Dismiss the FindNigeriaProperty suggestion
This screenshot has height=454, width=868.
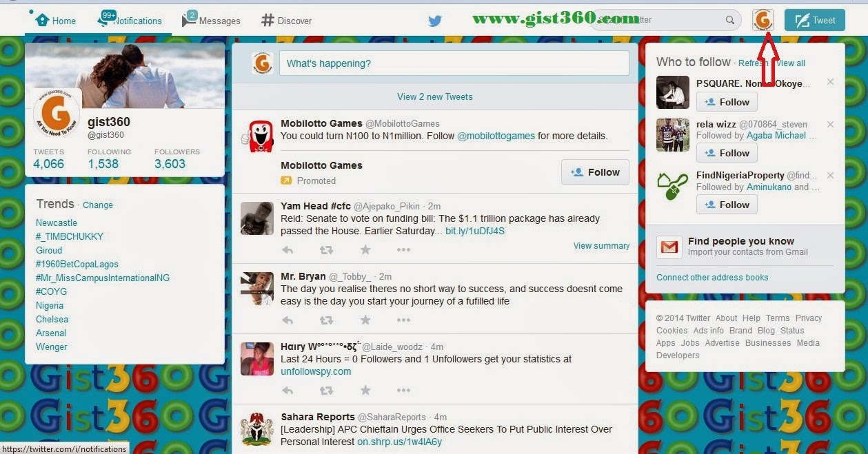tap(830, 176)
